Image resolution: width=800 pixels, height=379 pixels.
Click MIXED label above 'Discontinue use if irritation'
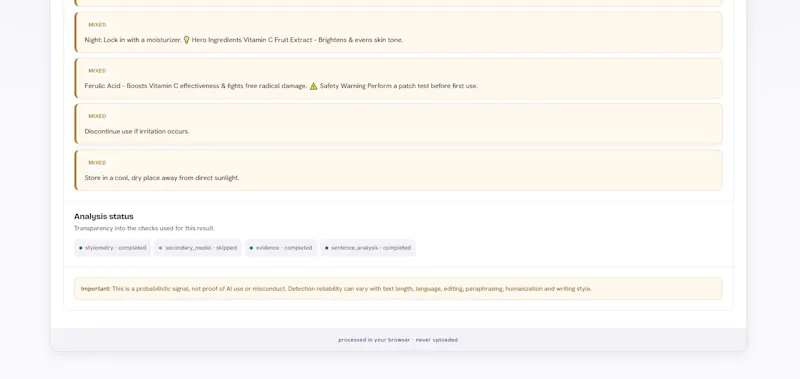[97, 116]
